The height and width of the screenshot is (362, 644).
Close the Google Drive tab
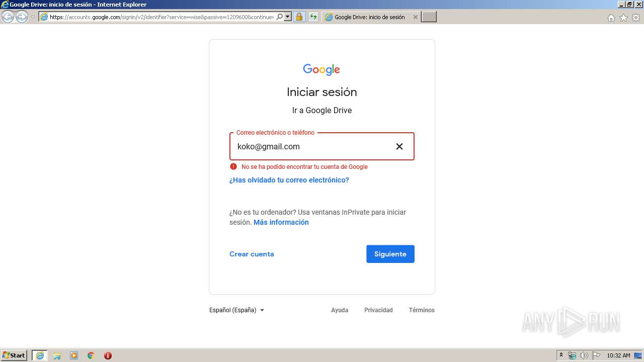pos(415,17)
